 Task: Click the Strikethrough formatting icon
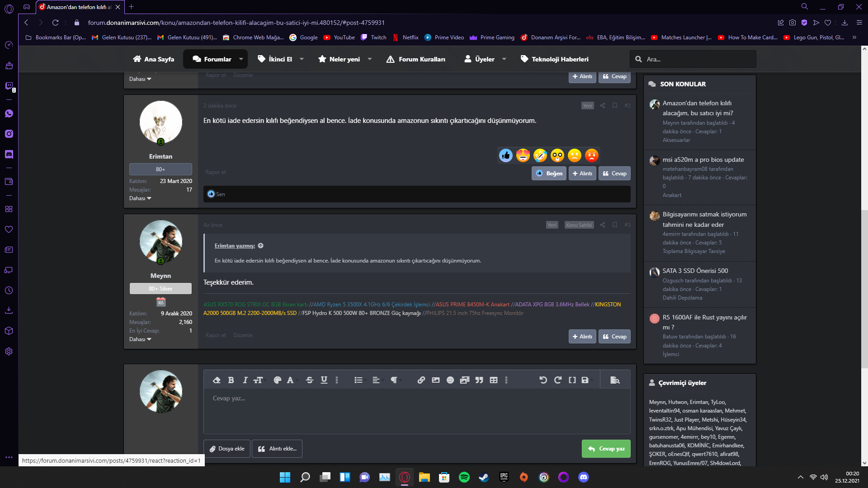coord(309,380)
